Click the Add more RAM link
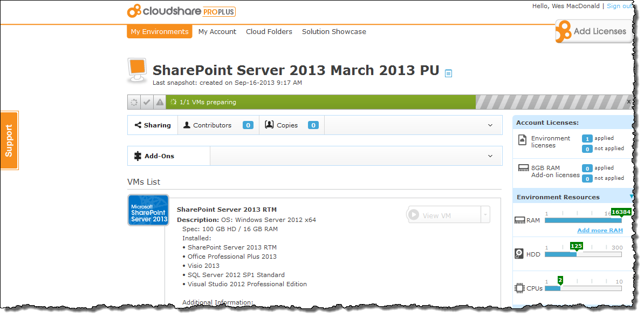 tap(600, 231)
